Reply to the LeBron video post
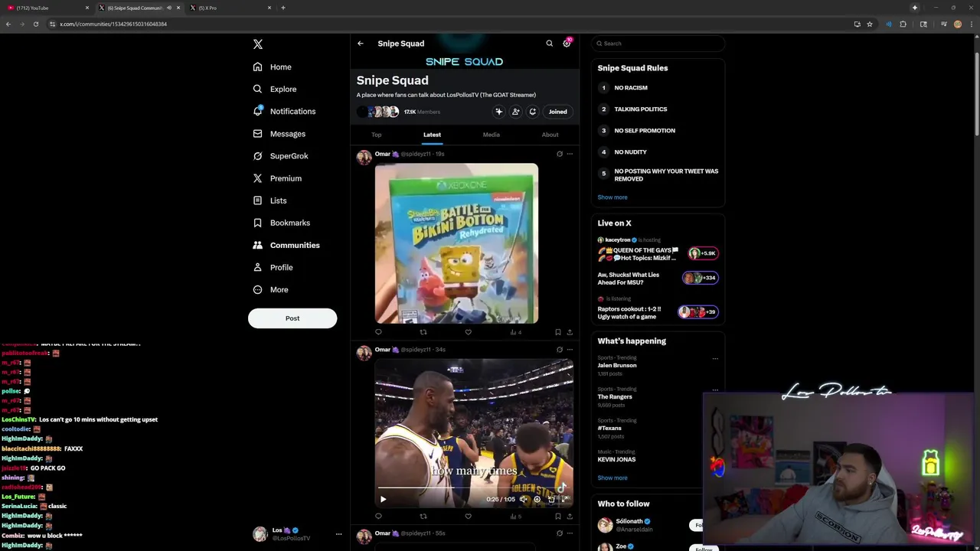This screenshot has width=980, height=551. [378, 517]
